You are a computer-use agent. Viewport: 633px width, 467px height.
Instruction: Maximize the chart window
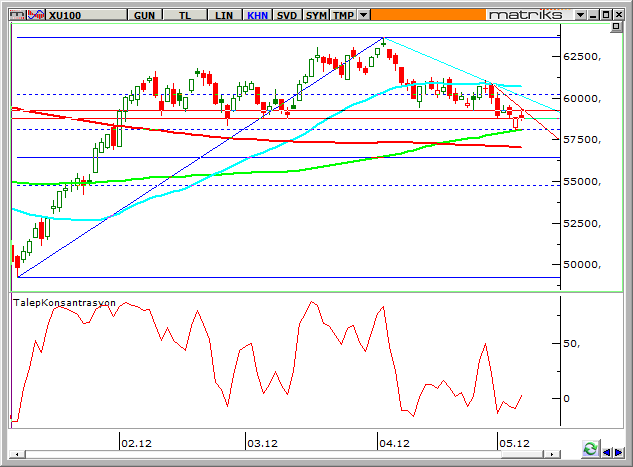coord(606,15)
